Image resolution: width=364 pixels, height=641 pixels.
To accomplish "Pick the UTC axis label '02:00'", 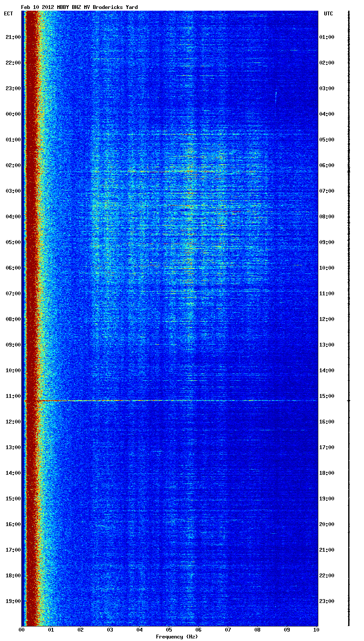I will [x=327, y=63].
